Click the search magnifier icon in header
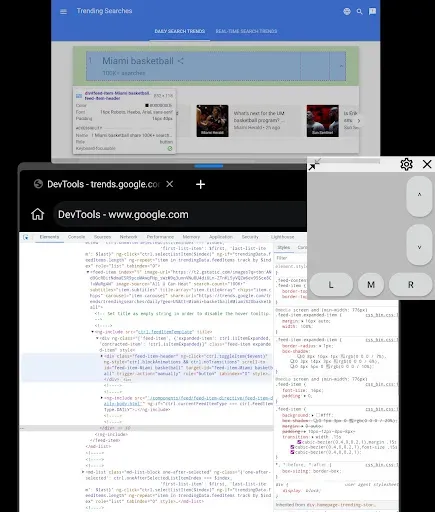Viewport: 435px width, 512px height. [x=359, y=12]
